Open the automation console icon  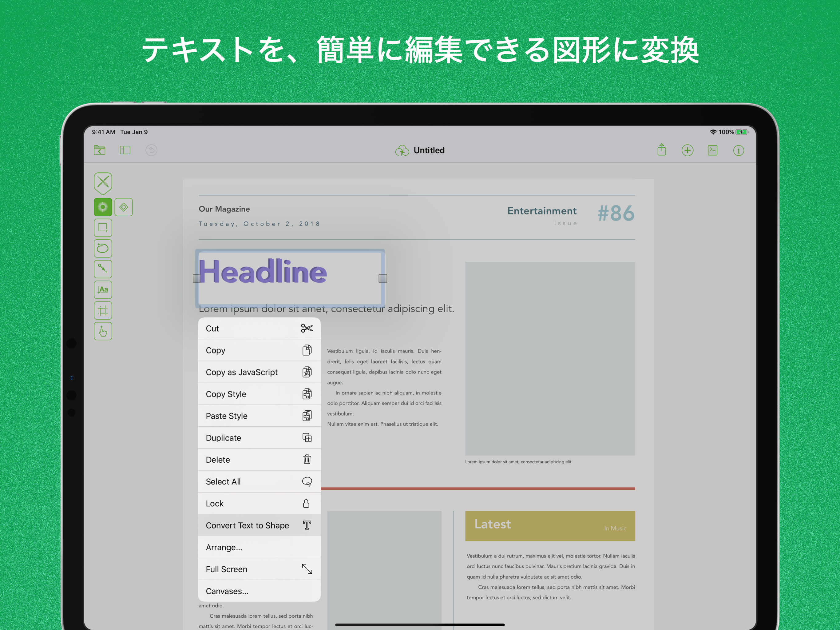[x=712, y=150]
